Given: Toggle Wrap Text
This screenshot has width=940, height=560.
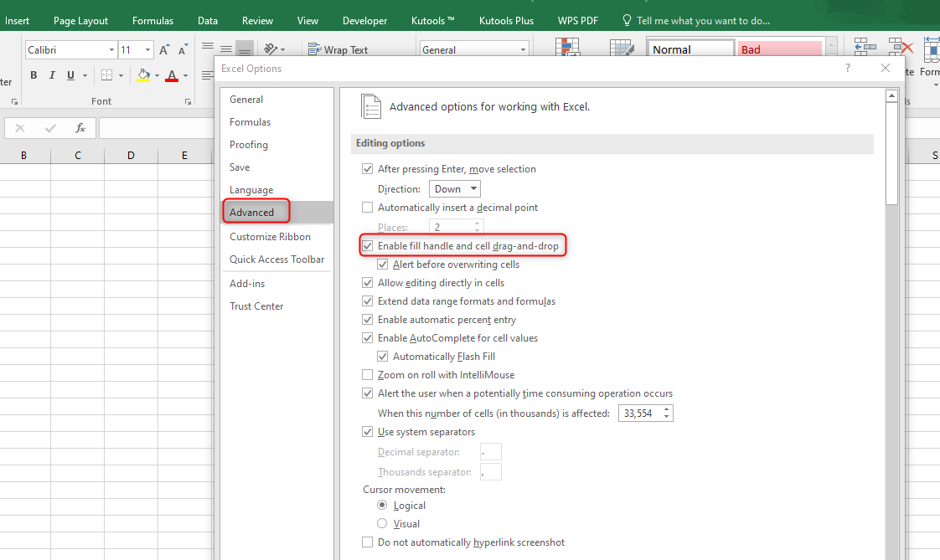Looking at the screenshot, I should click(338, 49).
